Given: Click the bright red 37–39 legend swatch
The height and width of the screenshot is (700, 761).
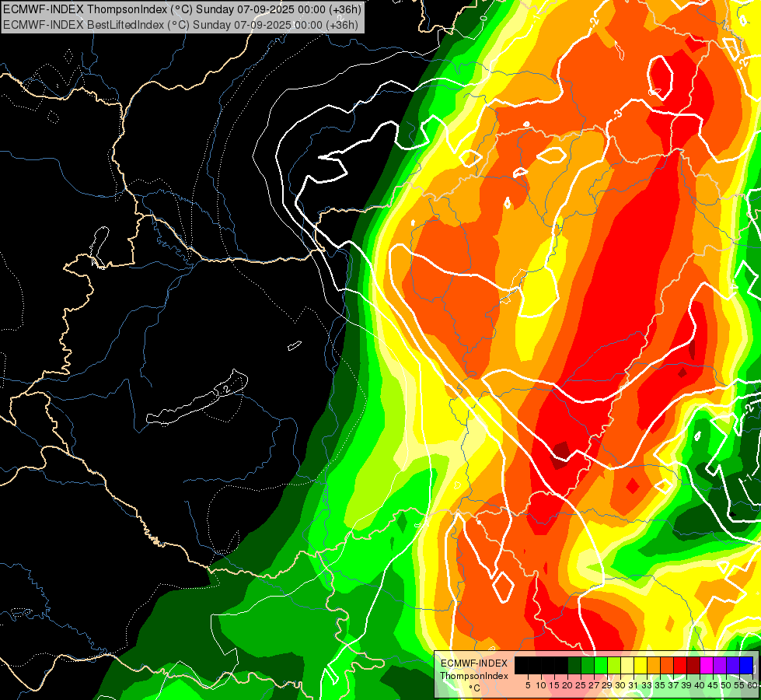Looking at the screenshot, I should click(680, 665).
